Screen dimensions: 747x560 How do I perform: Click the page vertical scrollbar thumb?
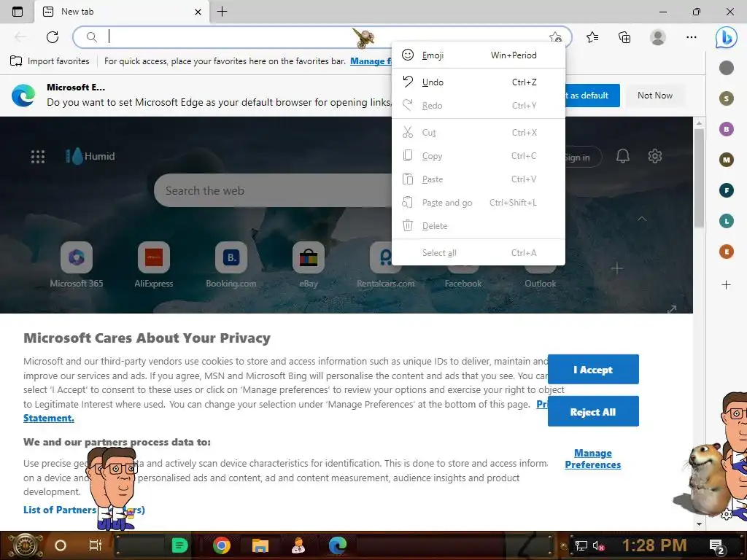point(699,177)
